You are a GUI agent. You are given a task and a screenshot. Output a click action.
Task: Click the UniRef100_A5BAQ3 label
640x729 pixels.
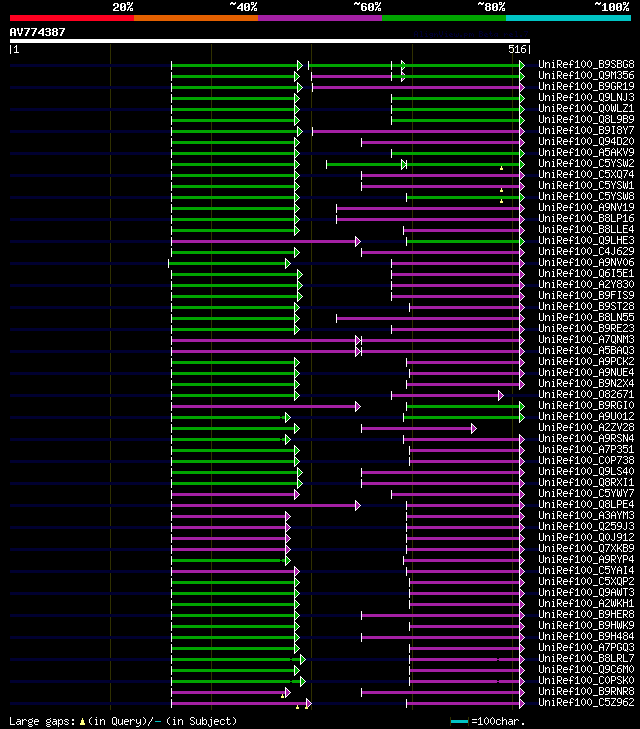click(x=586, y=350)
